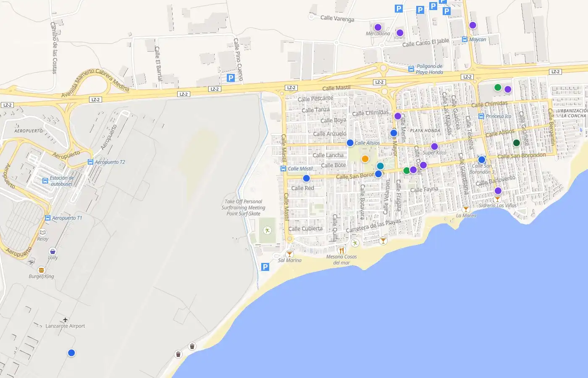Image resolution: width=588 pixels, height=378 pixels.
Task: Open the Aeropuerto T2 bus stop icon
Action: point(90,162)
